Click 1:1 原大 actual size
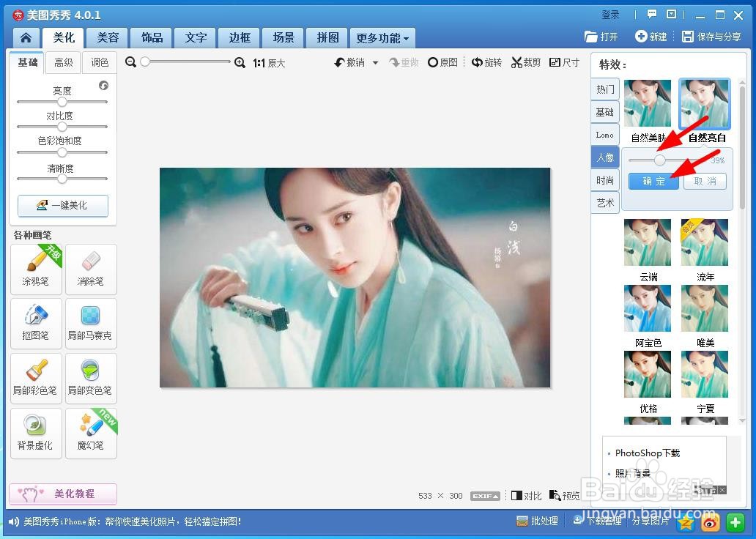 269,63
